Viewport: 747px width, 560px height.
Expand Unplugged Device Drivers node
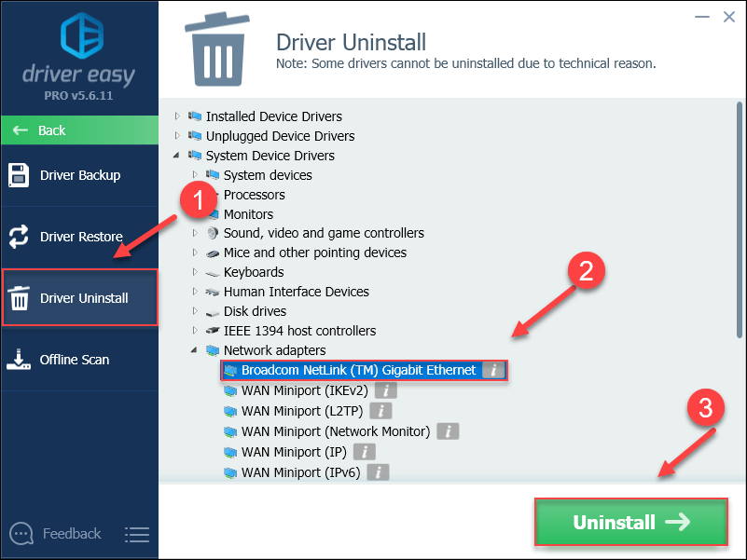tap(177, 136)
